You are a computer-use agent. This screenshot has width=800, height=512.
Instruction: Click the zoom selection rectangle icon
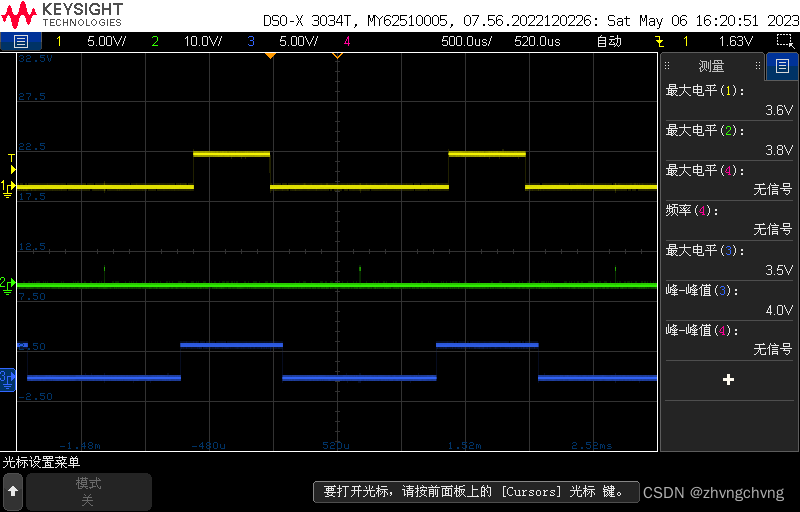(x=785, y=41)
